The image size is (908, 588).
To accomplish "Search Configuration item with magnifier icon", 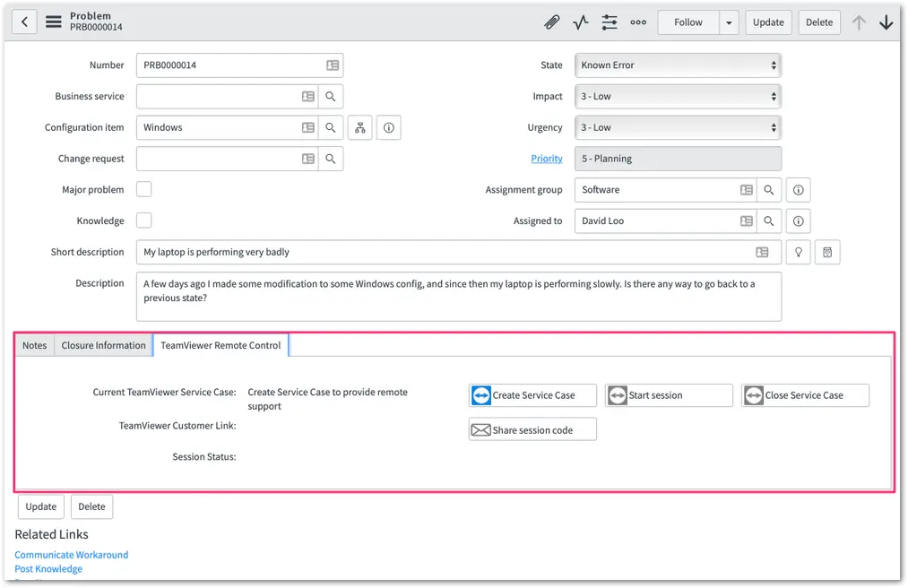I will pyautogui.click(x=331, y=127).
